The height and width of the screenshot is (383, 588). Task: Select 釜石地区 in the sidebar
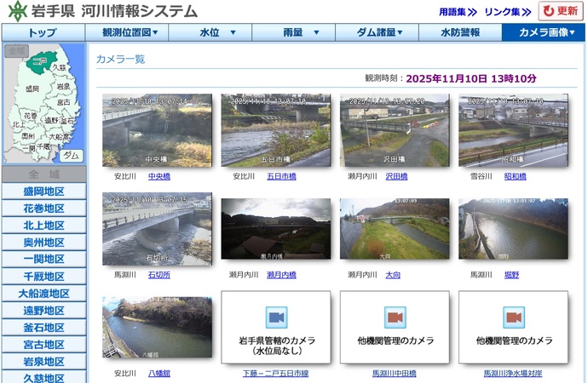tap(43, 327)
